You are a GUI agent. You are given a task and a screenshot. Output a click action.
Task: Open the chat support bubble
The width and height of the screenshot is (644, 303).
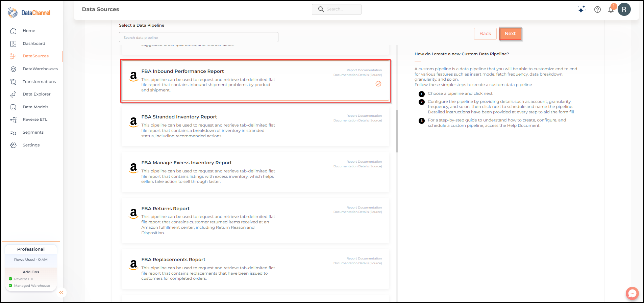[x=632, y=293]
